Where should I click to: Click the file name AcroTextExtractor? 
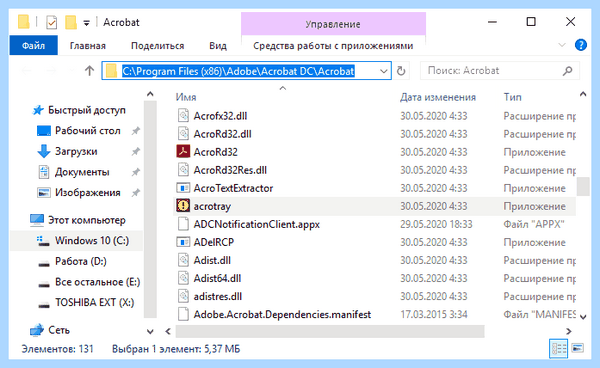point(233,188)
